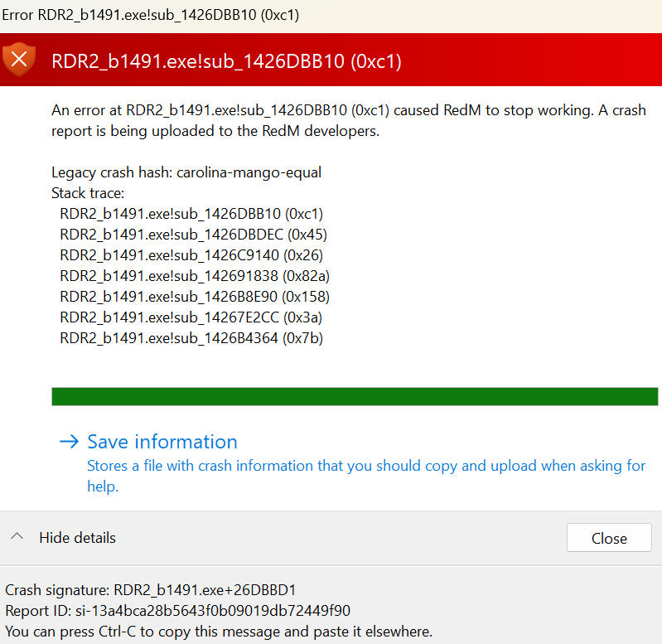
Task: Select the "Legacy crash hash: carolina-mango-equal" text
Action: pos(186,172)
